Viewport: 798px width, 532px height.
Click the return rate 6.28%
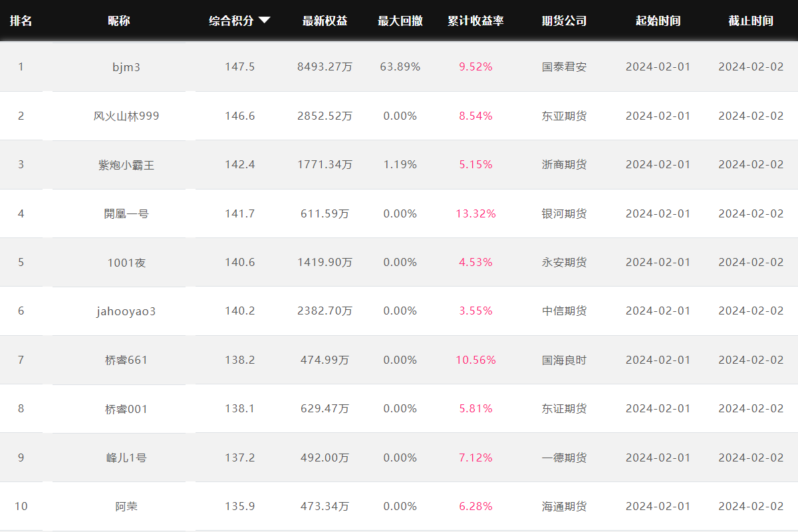(x=476, y=506)
